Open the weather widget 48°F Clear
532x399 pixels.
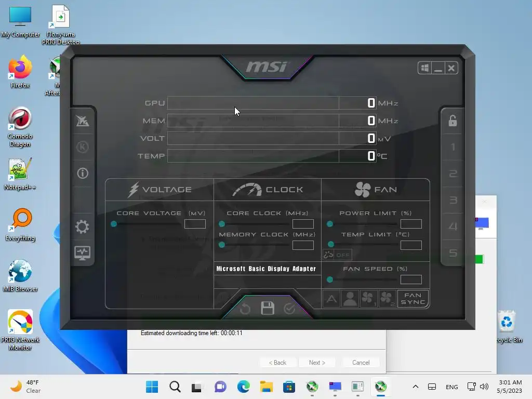[x=26, y=387]
